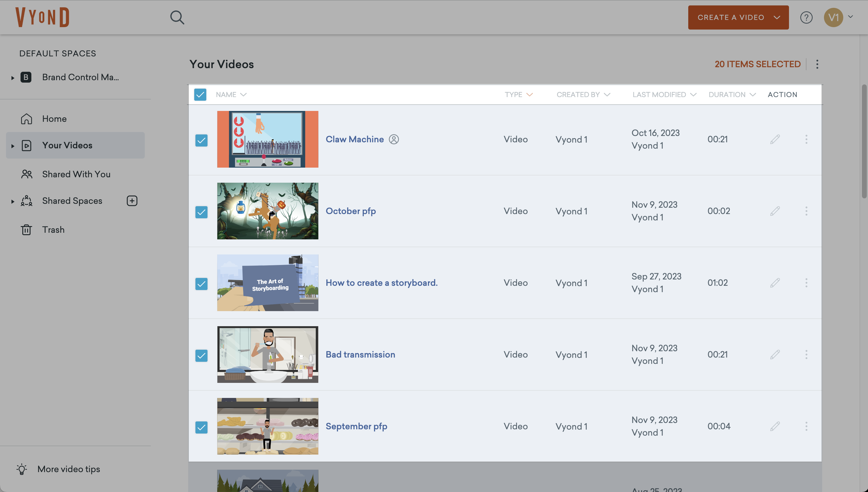The width and height of the screenshot is (868, 492).
Task: Open the Trash section
Action: 53,229
